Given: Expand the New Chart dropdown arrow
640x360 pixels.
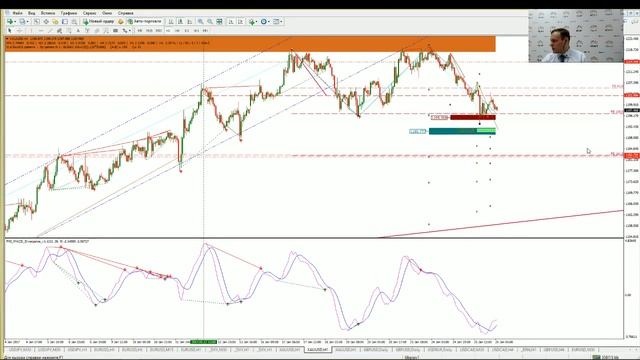Looking at the screenshot, I should 15,21.
